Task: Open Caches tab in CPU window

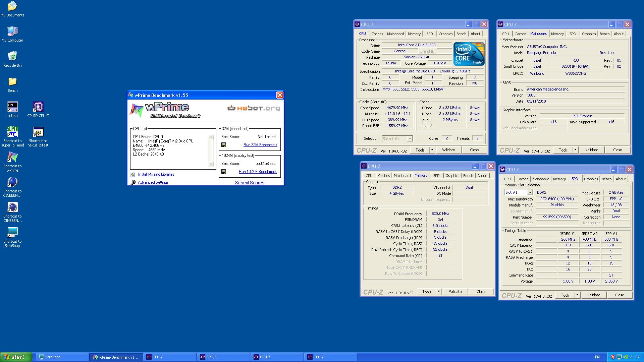Action: [x=377, y=34]
